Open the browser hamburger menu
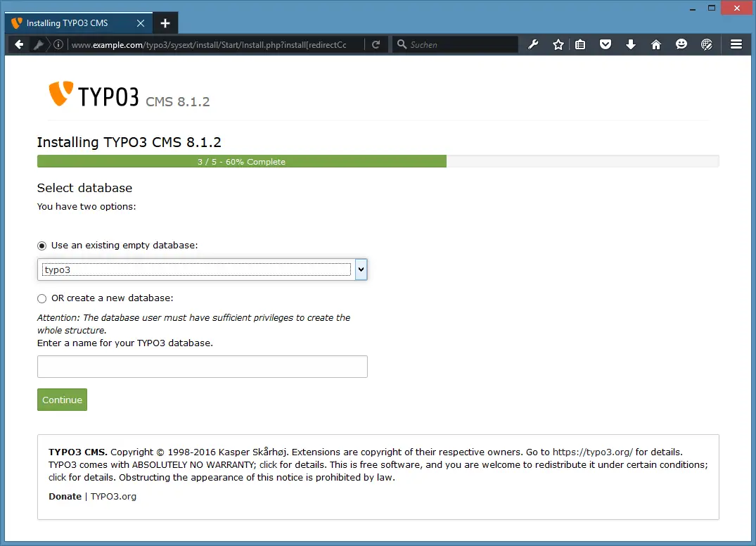The image size is (756, 546). [x=736, y=45]
